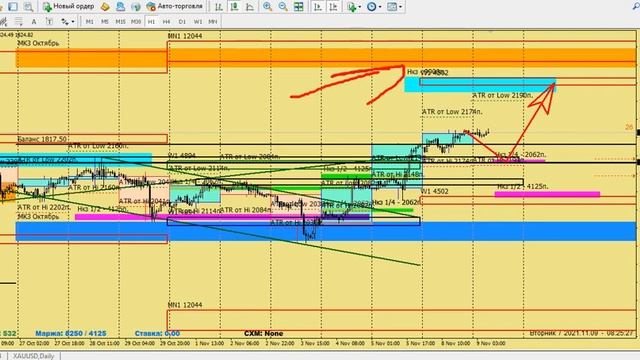
Task: Click the 'Баланс 1817.50' chart label
Action: coord(42,139)
